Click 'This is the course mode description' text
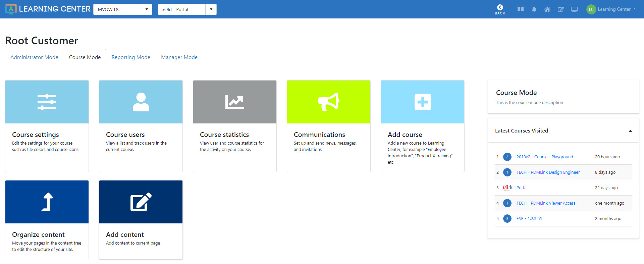This screenshot has height=264, width=644. pyautogui.click(x=530, y=103)
